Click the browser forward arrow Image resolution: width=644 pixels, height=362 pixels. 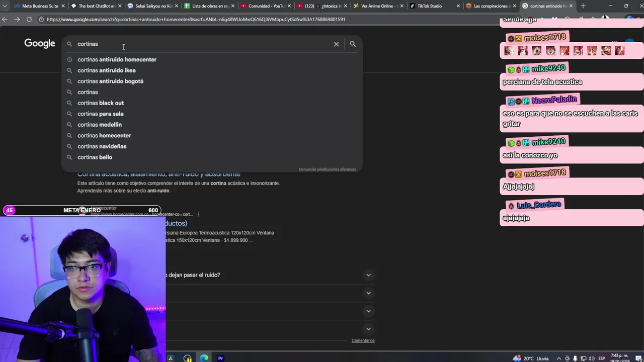[x=17, y=19]
